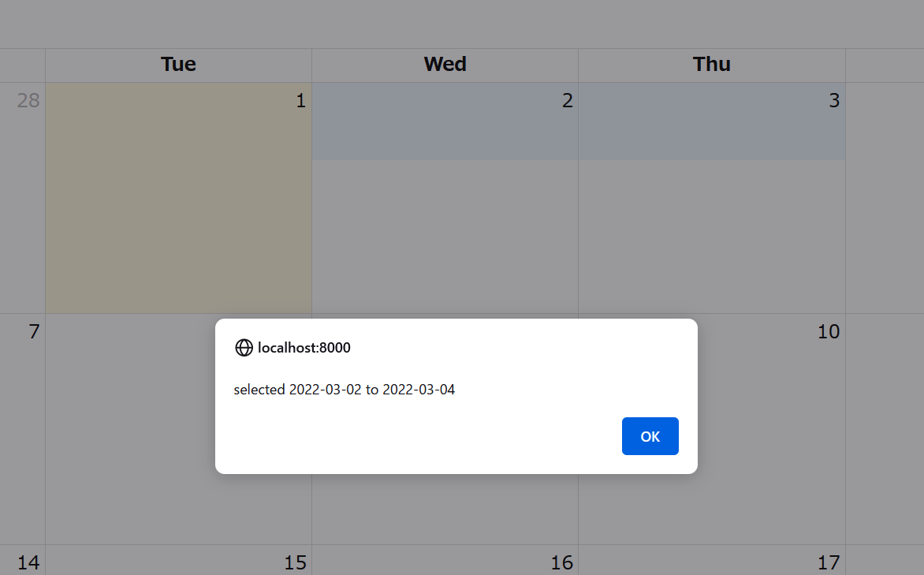Select the greyed-out day 28 number
924x575 pixels.
28,101
